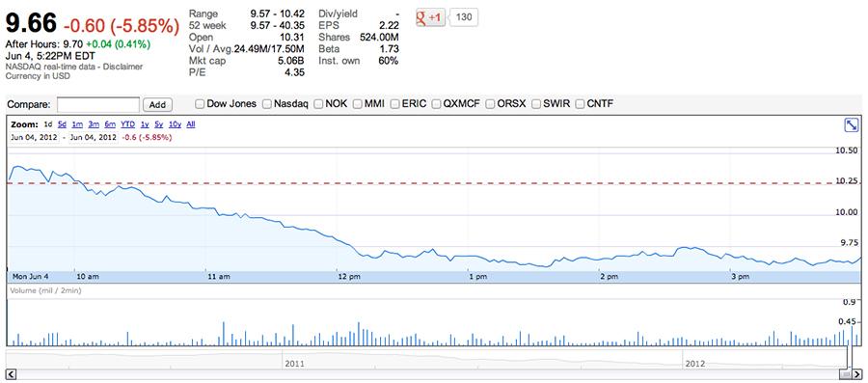Click the Google +1 button
The height and width of the screenshot is (383, 868).
click(x=431, y=17)
